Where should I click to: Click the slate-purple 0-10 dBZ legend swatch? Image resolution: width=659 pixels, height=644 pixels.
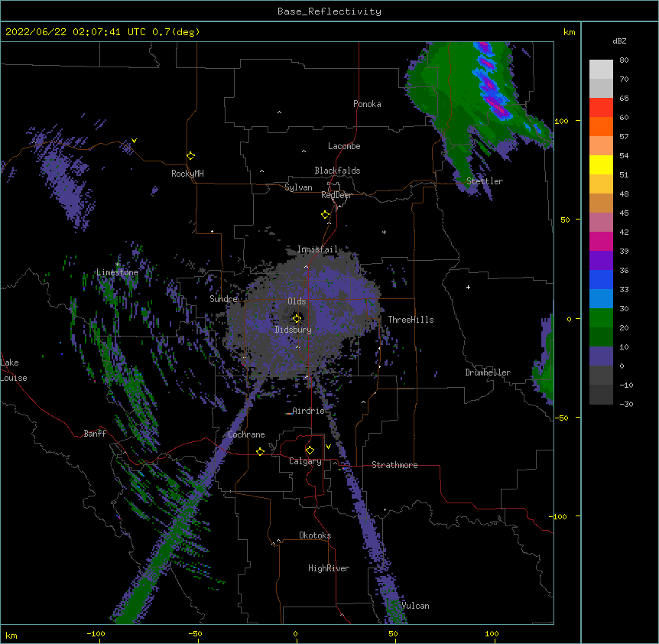[601, 356]
